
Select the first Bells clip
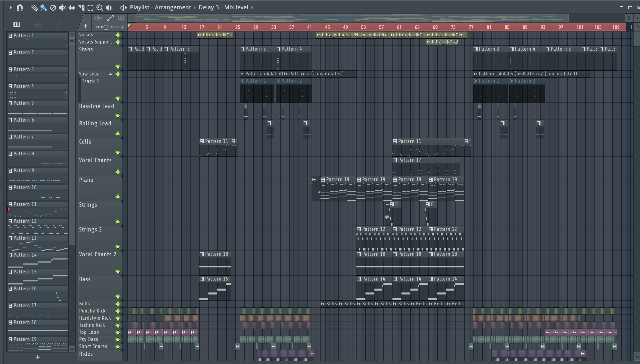point(329,304)
